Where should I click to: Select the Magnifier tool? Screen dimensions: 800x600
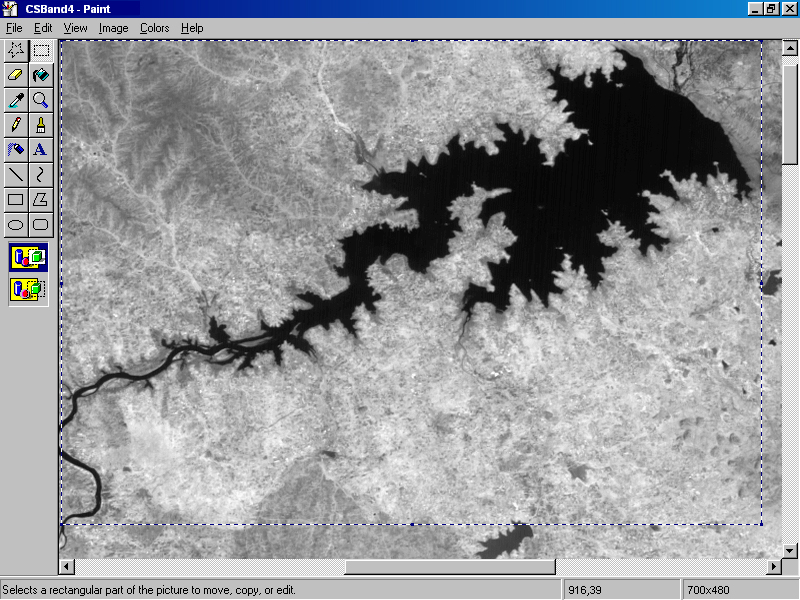(41, 100)
